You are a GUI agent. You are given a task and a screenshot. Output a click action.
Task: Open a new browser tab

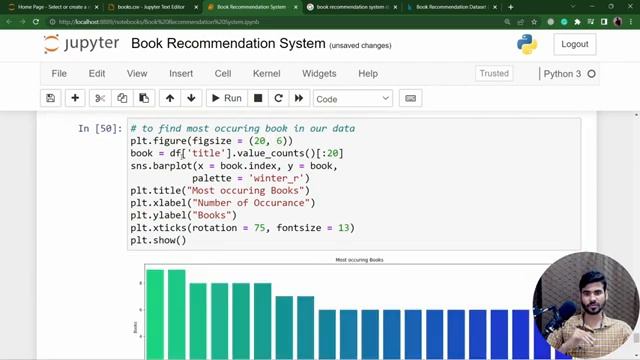(510, 7)
